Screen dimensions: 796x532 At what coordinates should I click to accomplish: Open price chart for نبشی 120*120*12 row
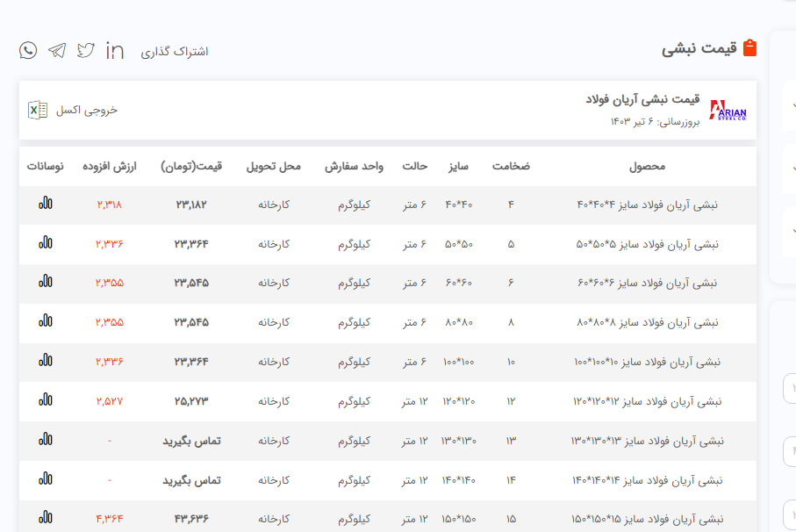pos(45,400)
